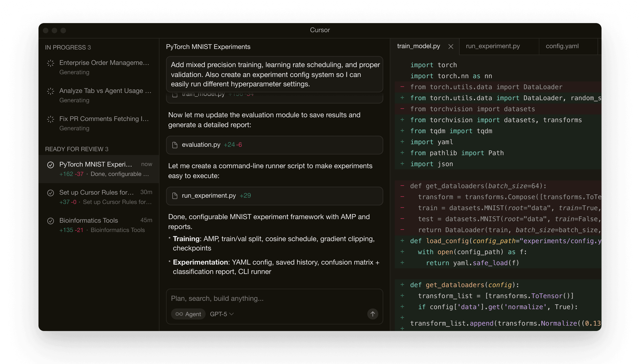Click checkmark icon for Set up Cursor Rules
640x364 pixels.
pyautogui.click(x=51, y=193)
